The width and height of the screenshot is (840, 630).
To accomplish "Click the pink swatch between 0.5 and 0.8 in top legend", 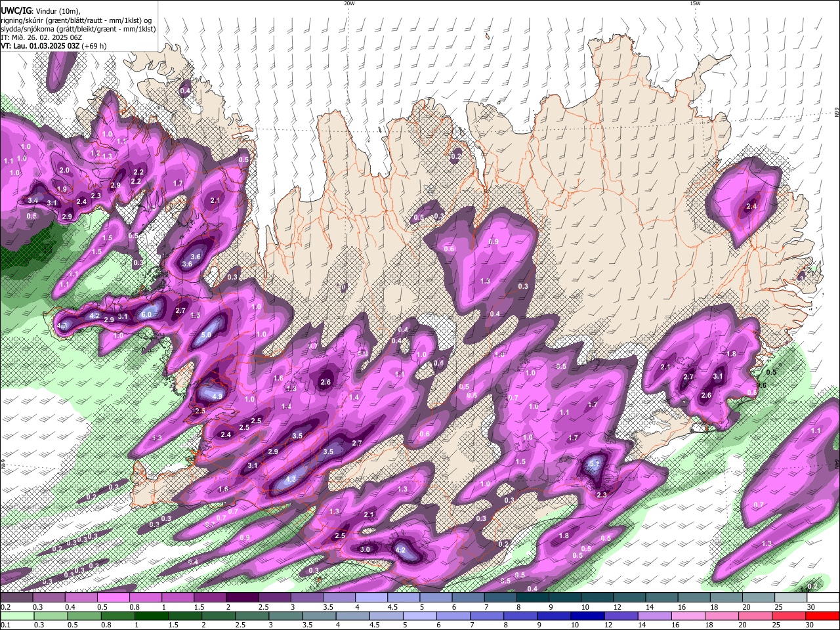I will tap(114, 597).
